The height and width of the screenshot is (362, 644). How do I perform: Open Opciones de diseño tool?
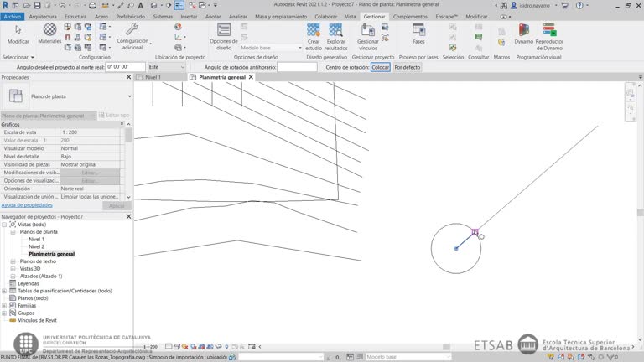click(224, 34)
